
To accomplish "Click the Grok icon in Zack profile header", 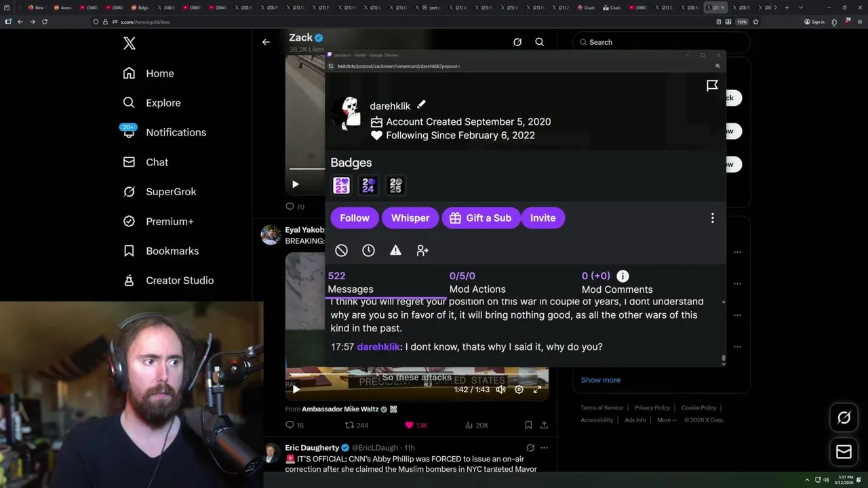I will pos(517,42).
